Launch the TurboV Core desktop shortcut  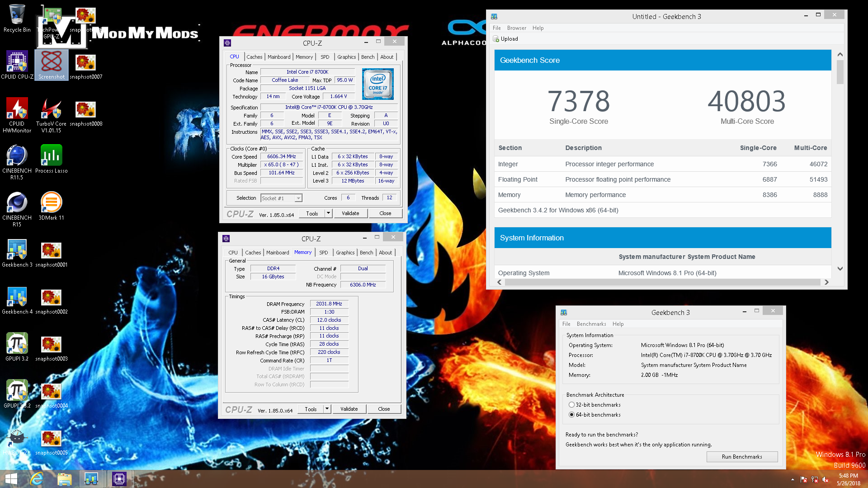point(51,115)
